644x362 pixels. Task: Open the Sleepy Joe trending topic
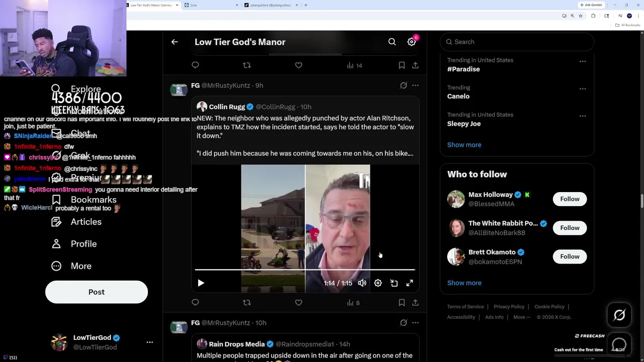click(464, 124)
